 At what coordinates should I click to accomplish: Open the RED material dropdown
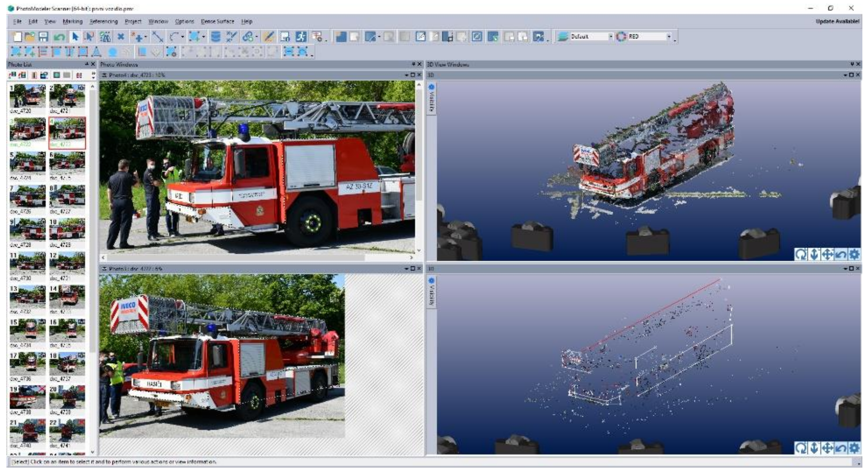click(669, 36)
